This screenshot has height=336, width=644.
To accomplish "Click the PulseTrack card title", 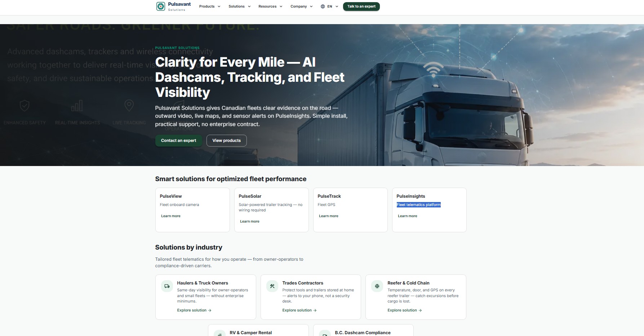I will point(329,196).
